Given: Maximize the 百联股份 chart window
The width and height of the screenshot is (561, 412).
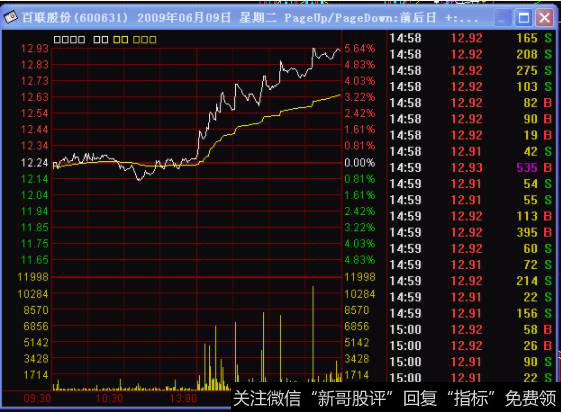Looking at the screenshot, I should click(x=523, y=18).
